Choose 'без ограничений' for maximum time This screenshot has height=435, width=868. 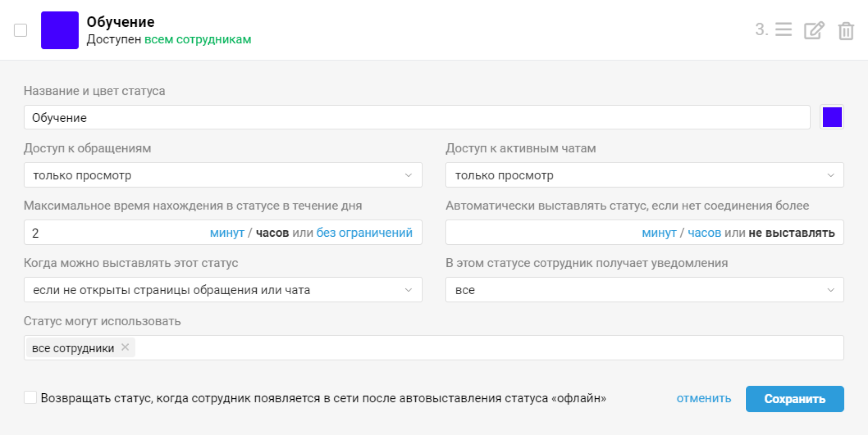(x=364, y=233)
